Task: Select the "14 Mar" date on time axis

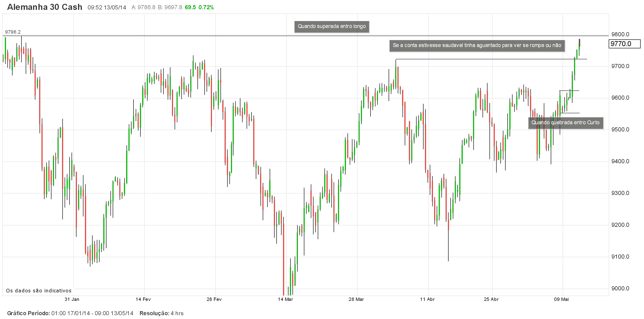Action: tap(285, 299)
